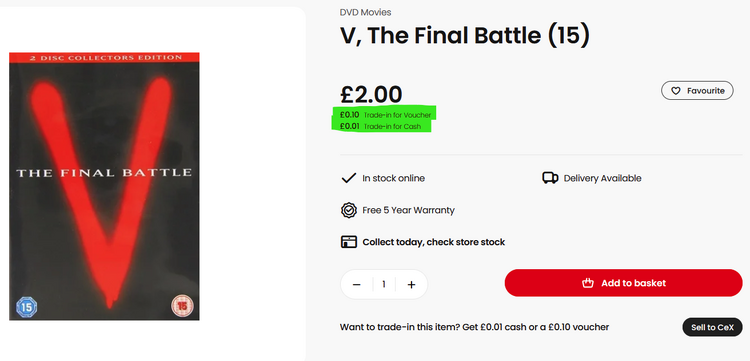This screenshot has height=361, width=750.
Task: Open the V The Final Battle cover image
Action: pyautogui.click(x=104, y=186)
